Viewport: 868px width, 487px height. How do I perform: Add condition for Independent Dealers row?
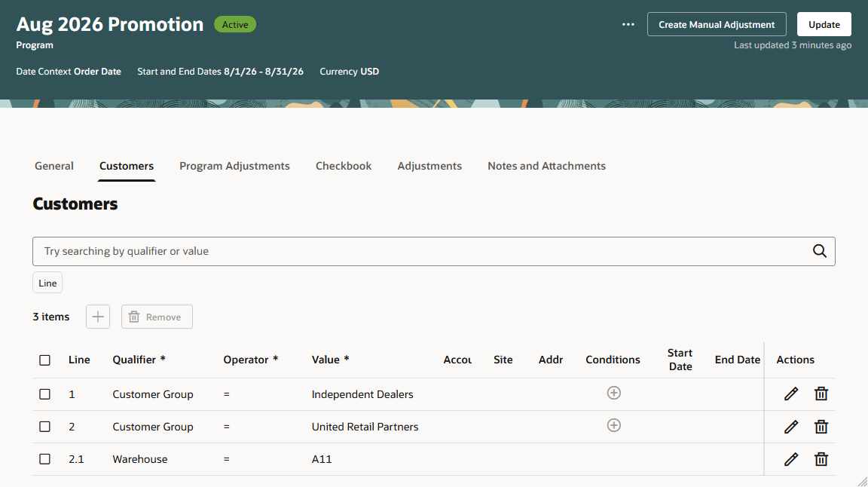pyautogui.click(x=613, y=393)
